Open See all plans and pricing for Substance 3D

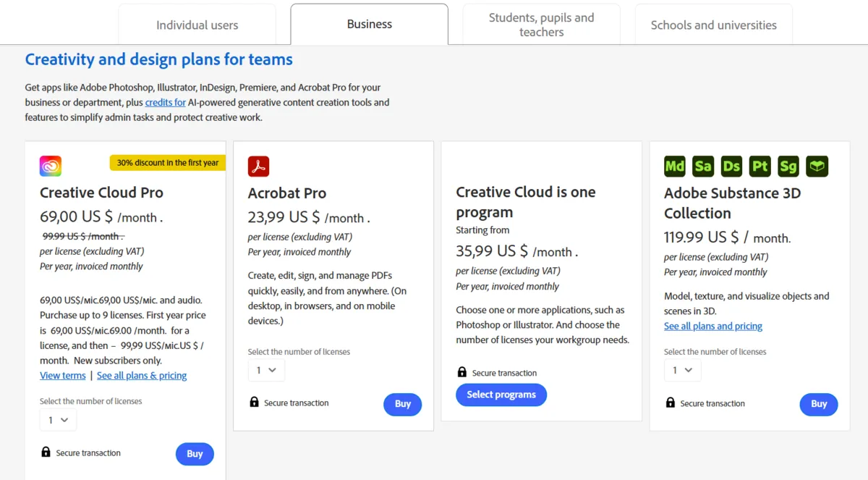click(x=712, y=326)
